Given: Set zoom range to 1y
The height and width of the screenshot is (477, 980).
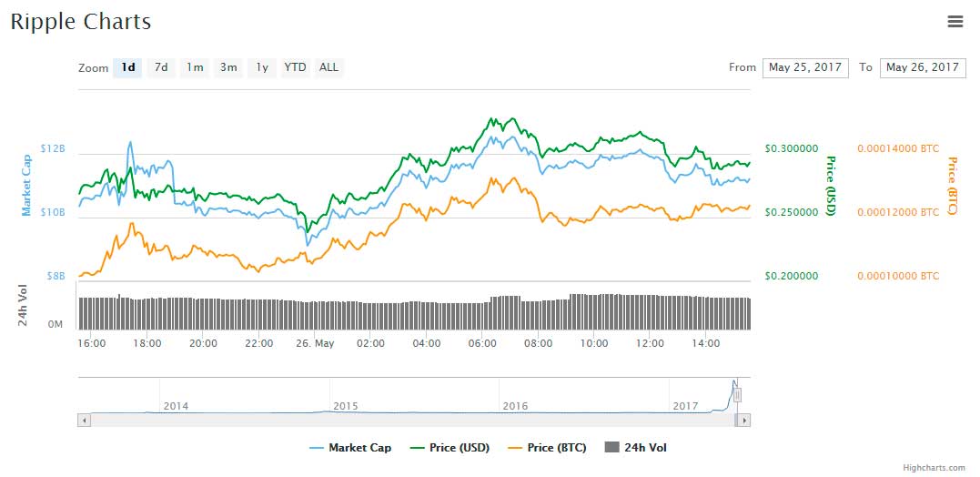Looking at the screenshot, I should pyautogui.click(x=262, y=67).
